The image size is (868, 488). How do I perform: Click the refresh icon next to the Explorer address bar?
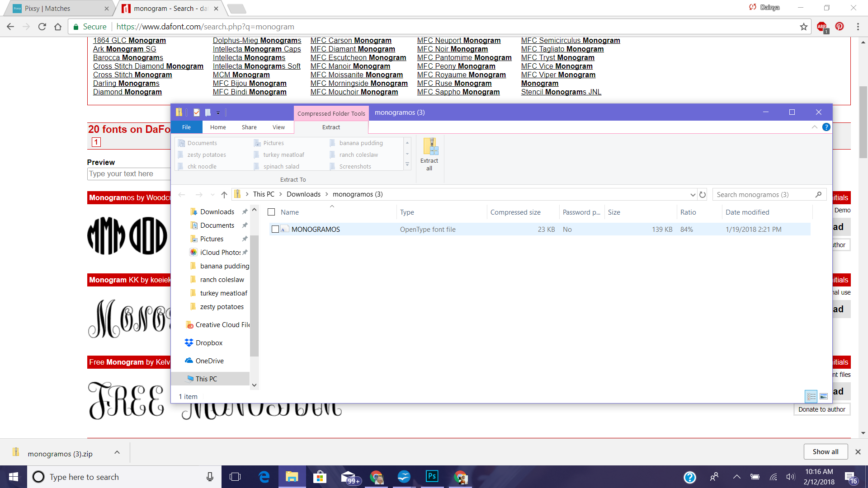(x=703, y=194)
